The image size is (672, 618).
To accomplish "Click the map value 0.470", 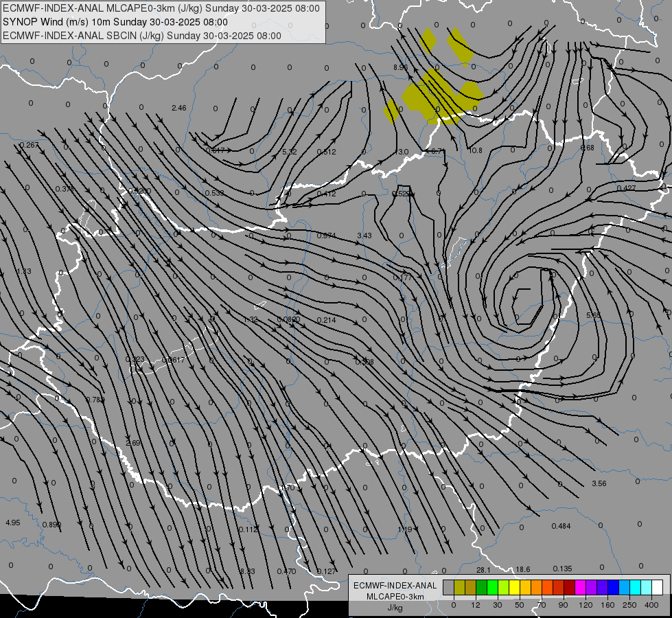I will (286, 571).
